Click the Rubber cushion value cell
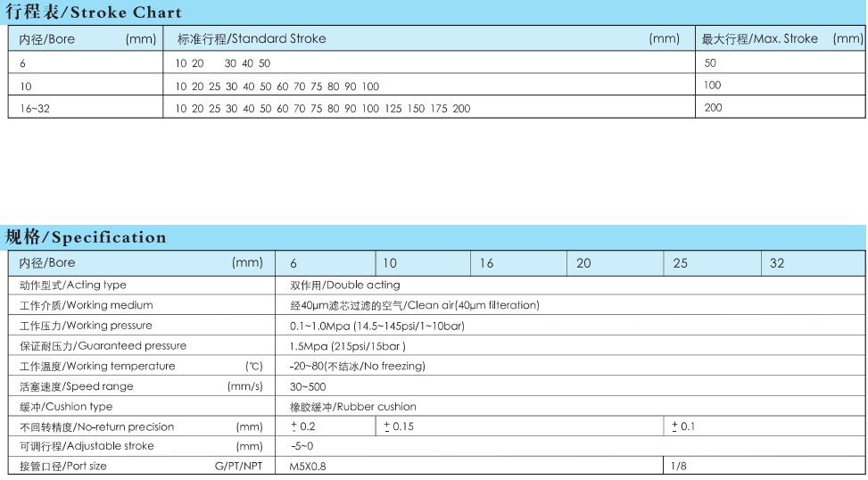 point(353,407)
